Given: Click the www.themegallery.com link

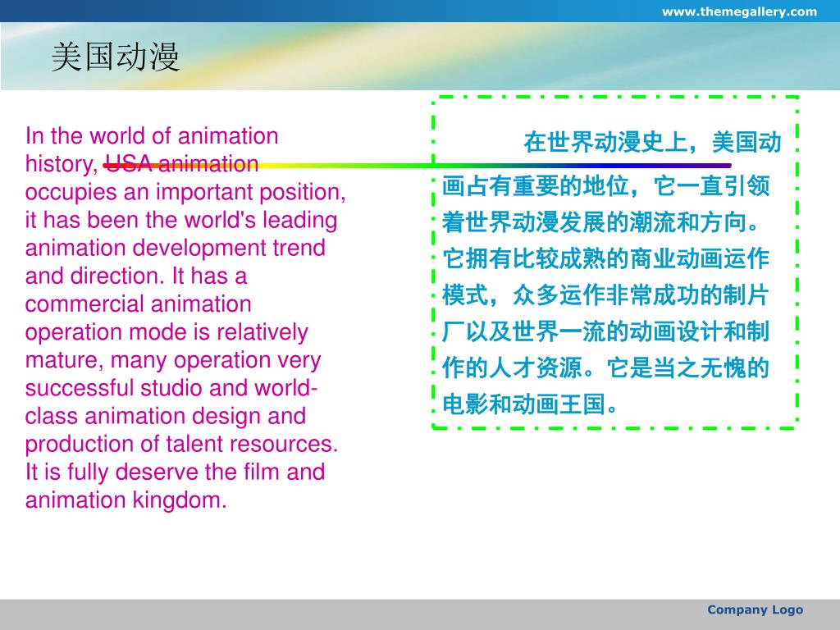Looking at the screenshot, I should (739, 11).
